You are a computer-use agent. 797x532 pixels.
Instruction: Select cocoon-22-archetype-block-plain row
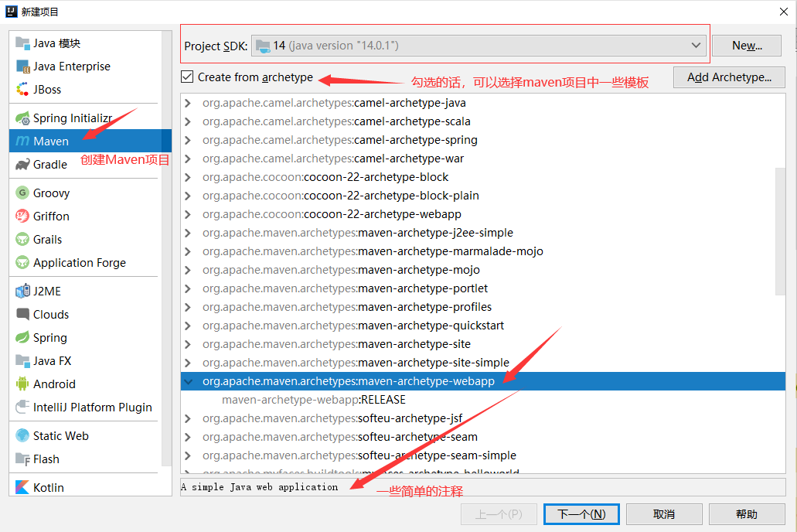(478, 196)
